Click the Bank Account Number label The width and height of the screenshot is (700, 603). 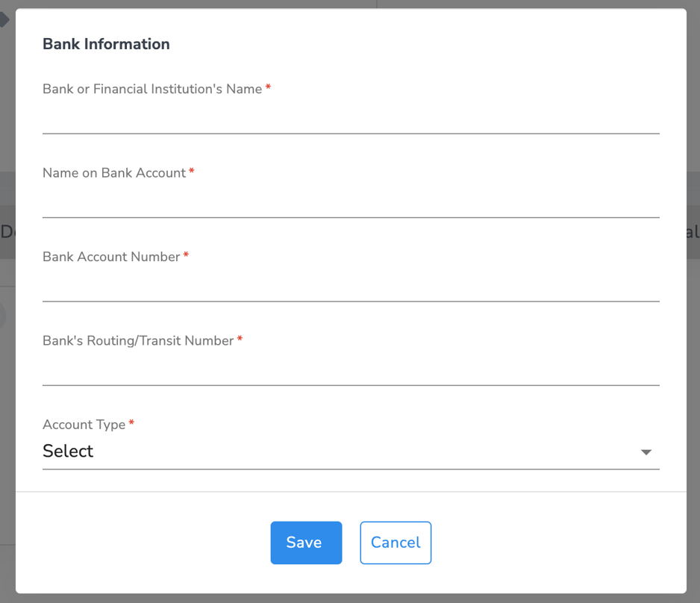pos(109,256)
